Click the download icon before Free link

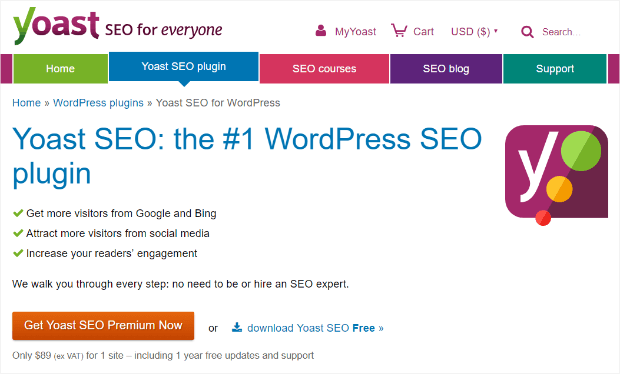click(x=237, y=327)
